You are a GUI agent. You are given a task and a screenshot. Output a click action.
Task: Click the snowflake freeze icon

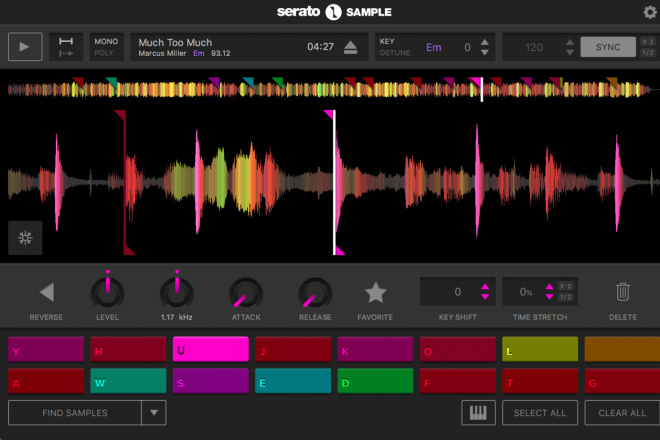(25, 238)
